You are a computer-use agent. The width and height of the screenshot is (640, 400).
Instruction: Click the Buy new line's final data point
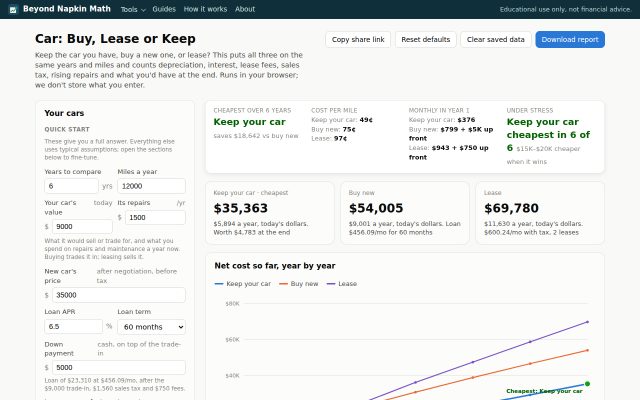[587, 350]
